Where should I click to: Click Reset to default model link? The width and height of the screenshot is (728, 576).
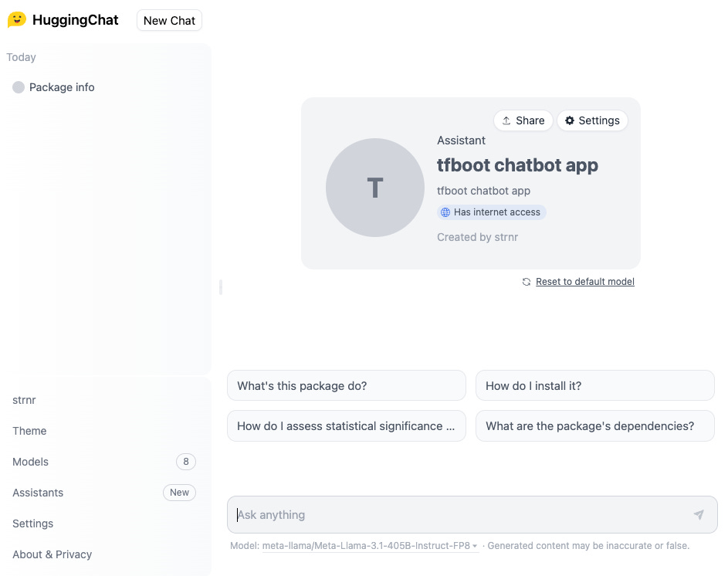584,282
